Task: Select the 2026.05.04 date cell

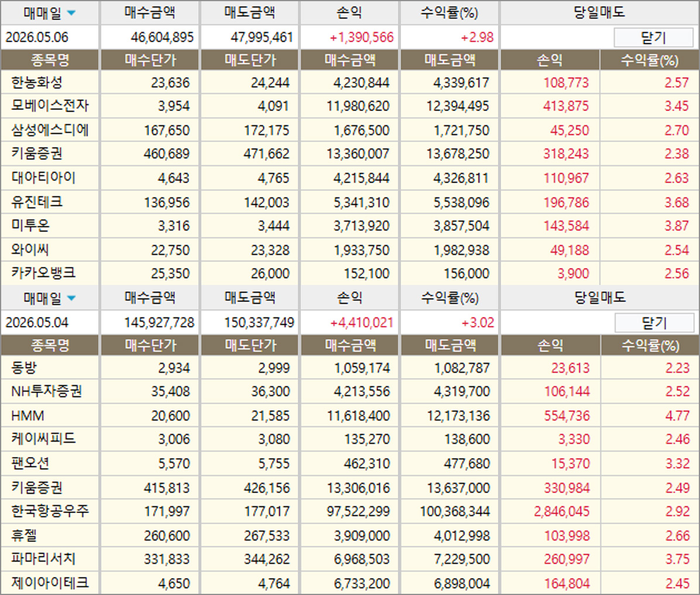Action: [37, 322]
